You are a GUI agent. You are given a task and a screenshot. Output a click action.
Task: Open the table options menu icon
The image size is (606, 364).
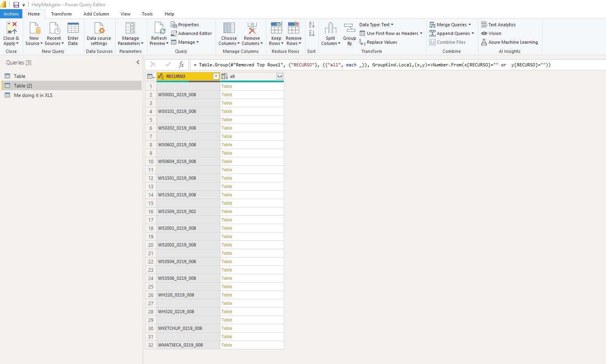[x=151, y=76]
